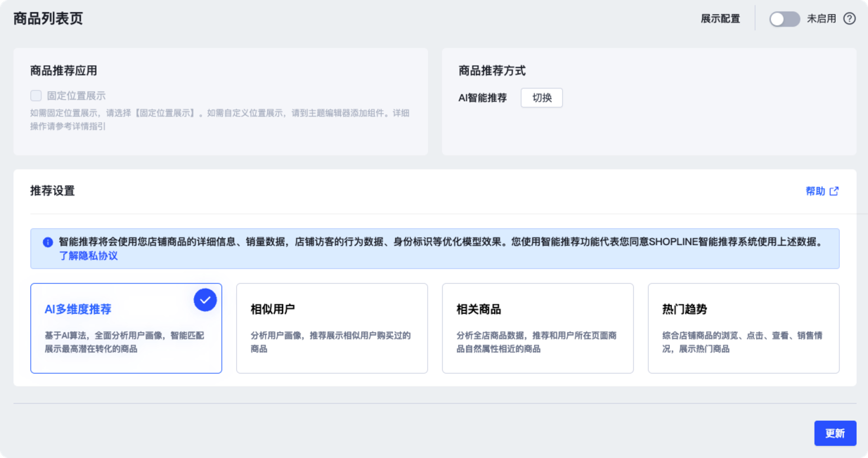The height and width of the screenshot is (458, 868).
Task: Click the AI智能推荐 method label
Action: coord(482,98)
